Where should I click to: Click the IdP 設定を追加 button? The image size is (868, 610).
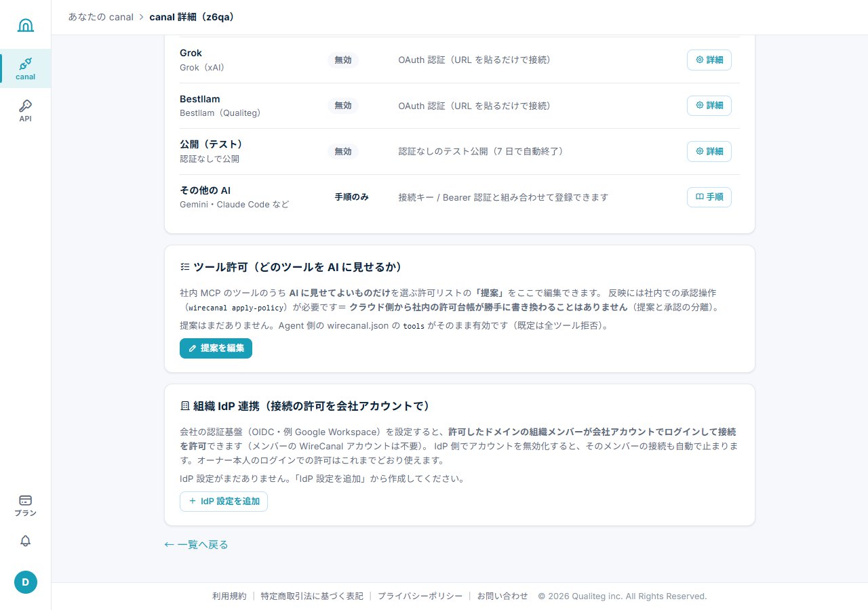pyautogui.click(x=224, y=502)
